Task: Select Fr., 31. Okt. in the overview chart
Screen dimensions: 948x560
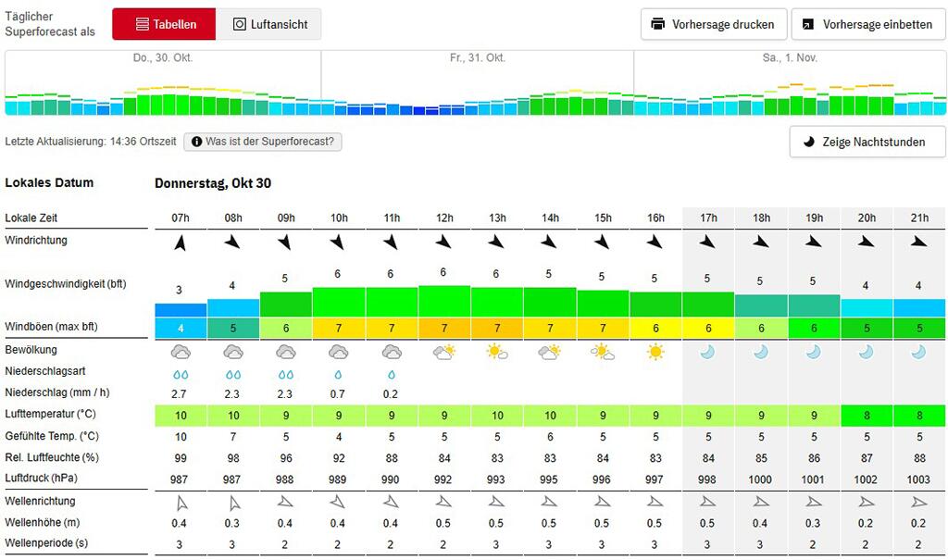Action: pyautogui.click(x=477, y=83)
